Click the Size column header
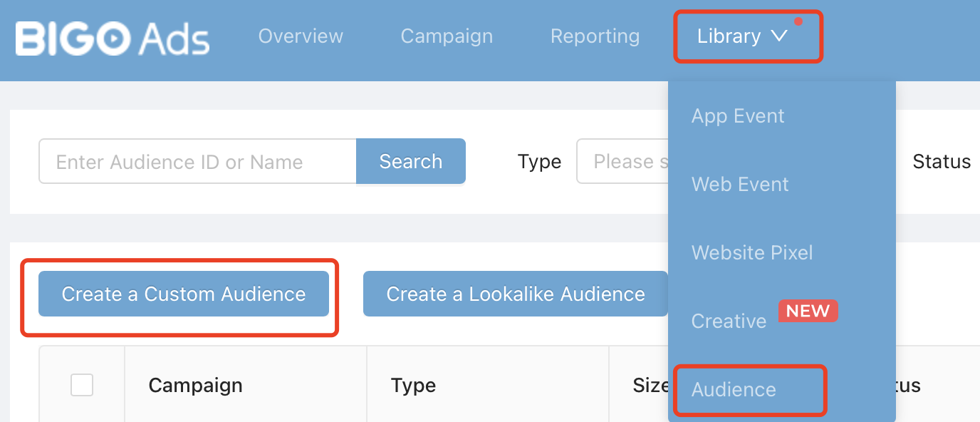Screen dimensions: 980x422 [x=650, y=386]
